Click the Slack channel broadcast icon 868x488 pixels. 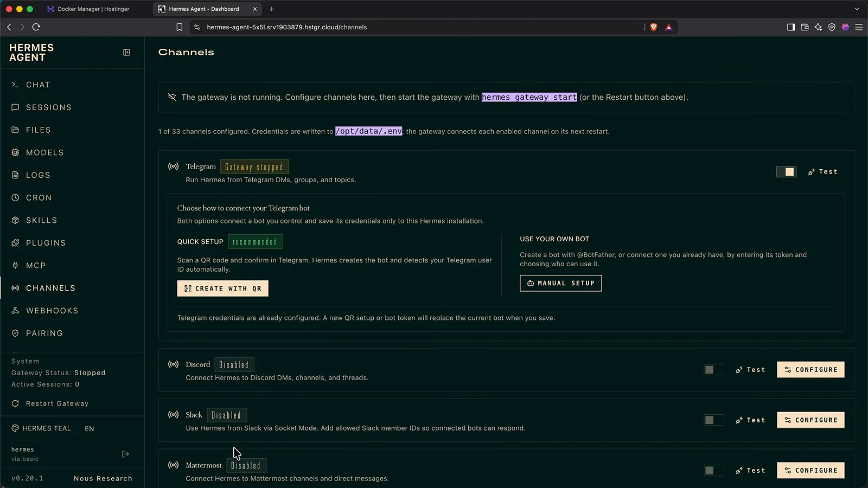(173, 415)
